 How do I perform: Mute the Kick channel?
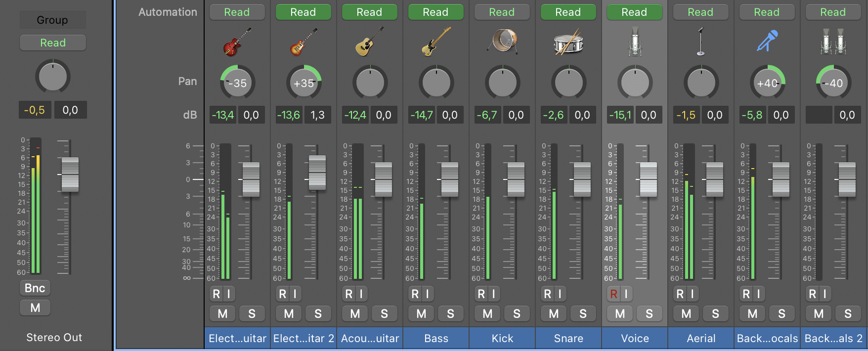point(487,313)
